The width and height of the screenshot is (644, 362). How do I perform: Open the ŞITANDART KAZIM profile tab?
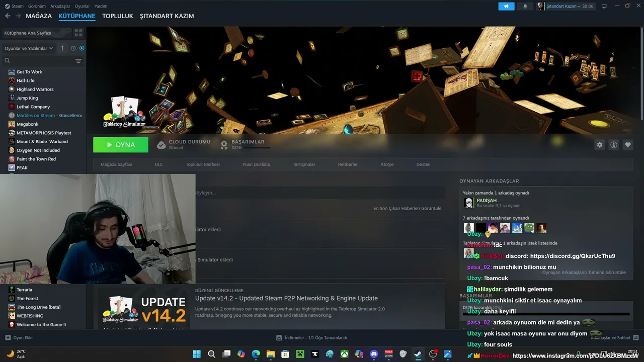pos(167,16)
